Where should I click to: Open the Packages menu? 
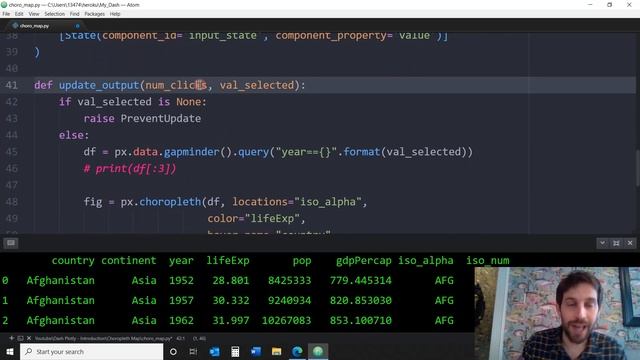click(x=95, y=14)
